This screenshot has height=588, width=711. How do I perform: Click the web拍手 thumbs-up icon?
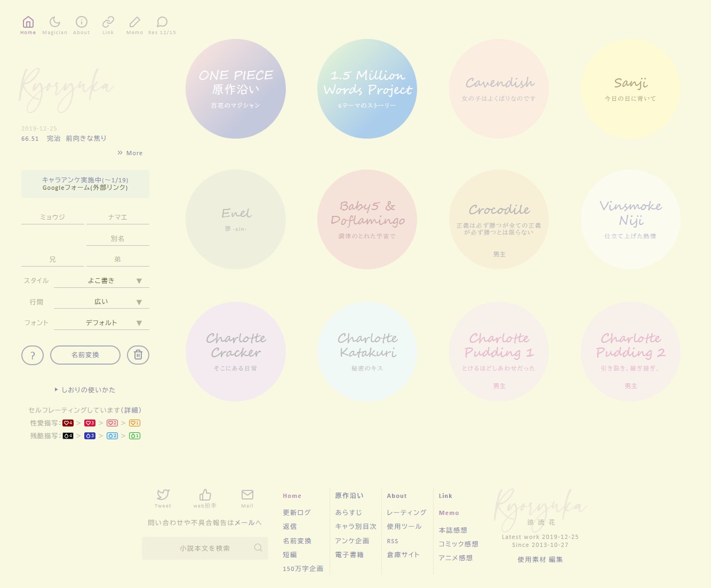pyautogui.click(x=205, y=495)
